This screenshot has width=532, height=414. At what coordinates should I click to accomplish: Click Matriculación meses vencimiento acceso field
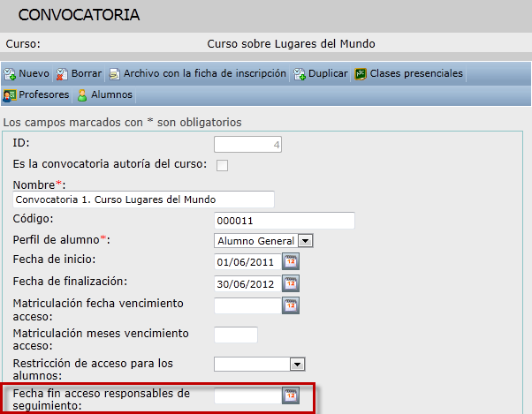(236, 335)
